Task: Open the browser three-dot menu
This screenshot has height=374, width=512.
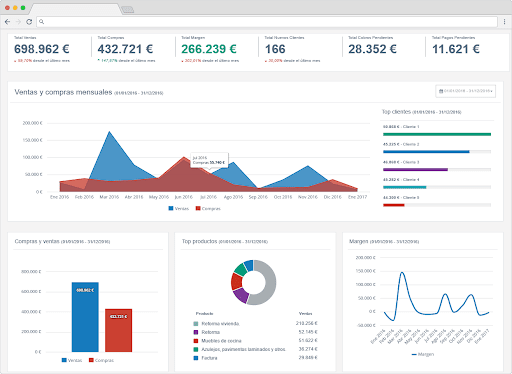Action: pyautogui.click(x=504, y=22)
